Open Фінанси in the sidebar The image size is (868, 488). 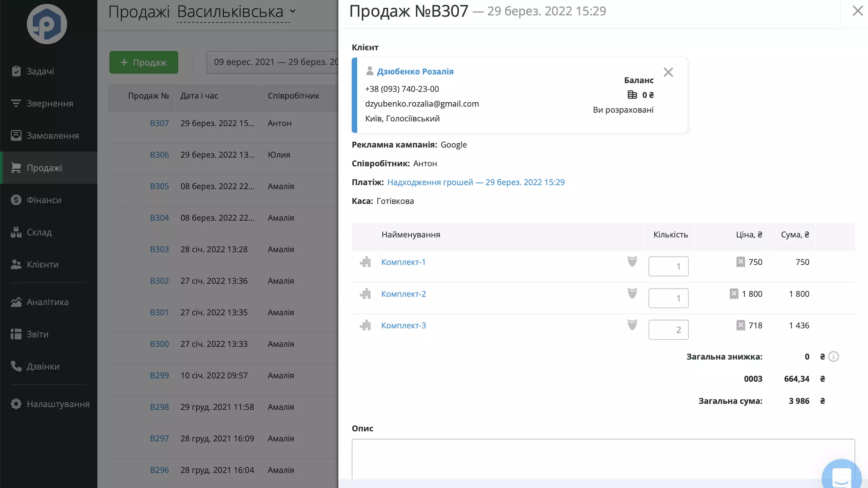tap(48, 200)
